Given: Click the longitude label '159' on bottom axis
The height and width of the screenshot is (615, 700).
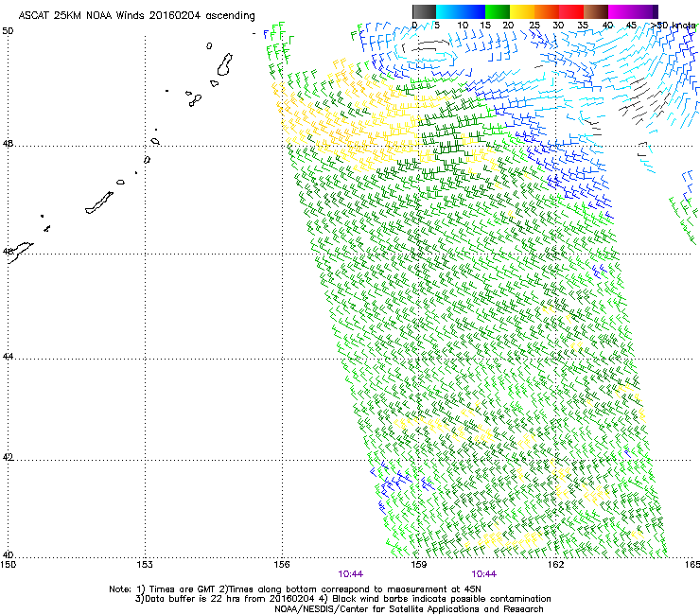Looking at the screenshot, I should (x=418, y=565).
